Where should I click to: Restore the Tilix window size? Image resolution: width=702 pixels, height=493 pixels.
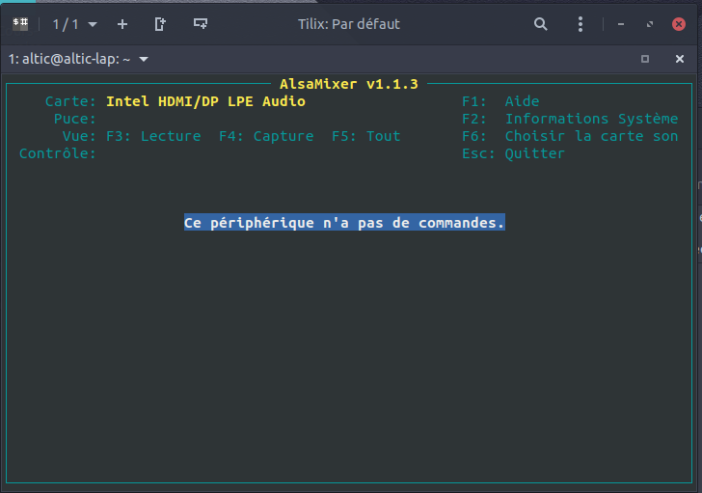click(650, 24)
